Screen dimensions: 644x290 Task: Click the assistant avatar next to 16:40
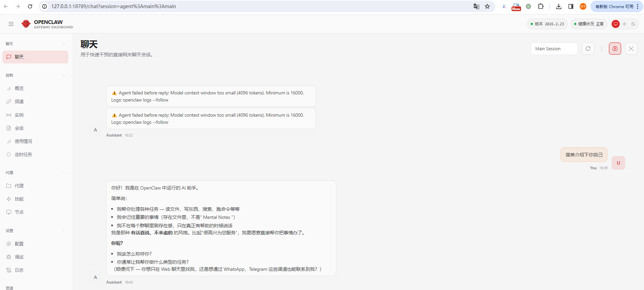coord(95,277)
